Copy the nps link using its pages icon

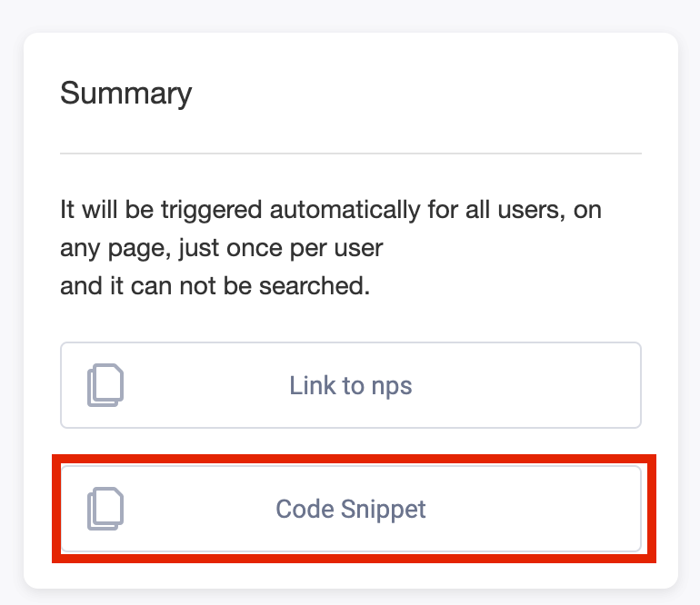pos(105,385)
